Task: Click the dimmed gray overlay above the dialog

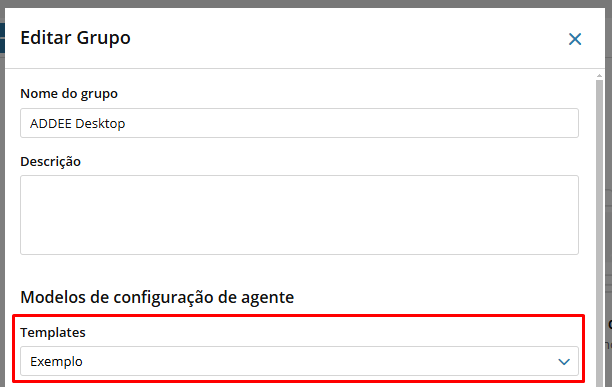Action: tap(306, 4)
